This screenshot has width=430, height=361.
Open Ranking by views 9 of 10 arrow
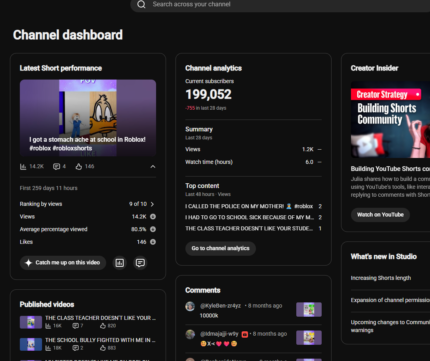click(x=152, y=204)
